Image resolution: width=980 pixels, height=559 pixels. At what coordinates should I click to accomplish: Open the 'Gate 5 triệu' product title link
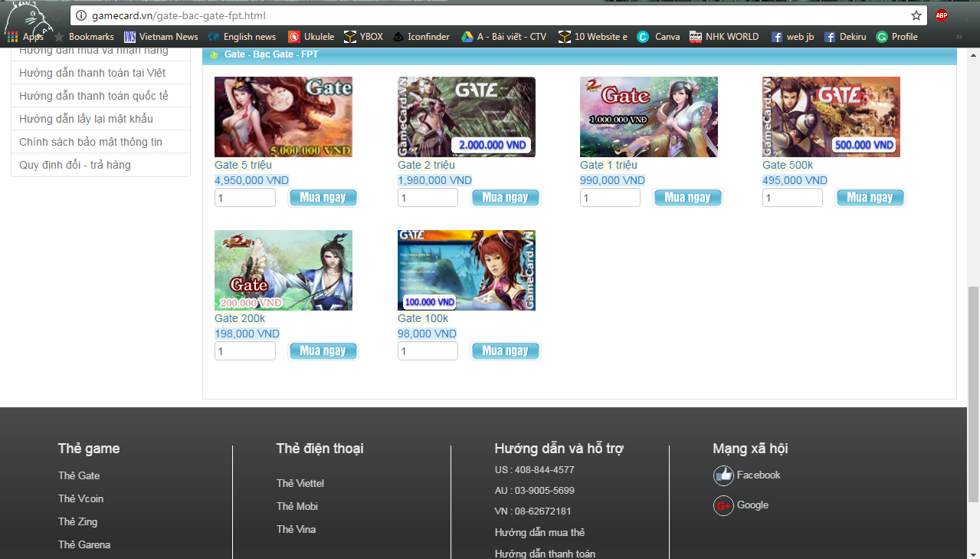(x=243, y=165)
